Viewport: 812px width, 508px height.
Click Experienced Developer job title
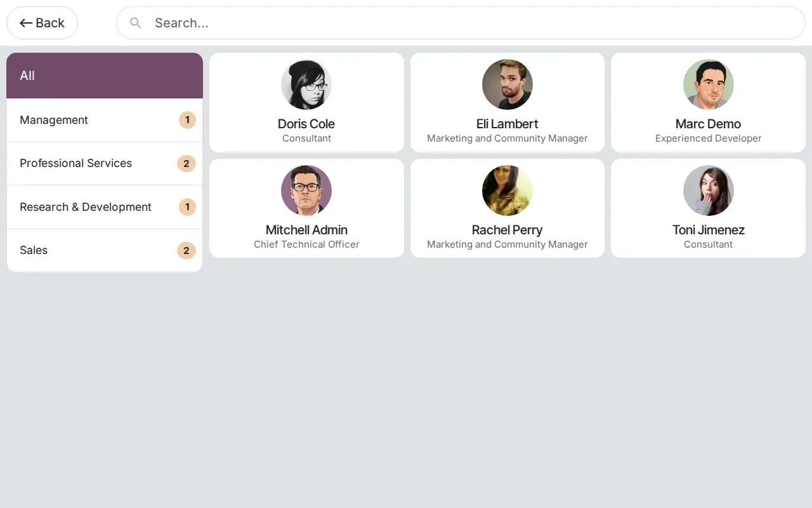709,138
